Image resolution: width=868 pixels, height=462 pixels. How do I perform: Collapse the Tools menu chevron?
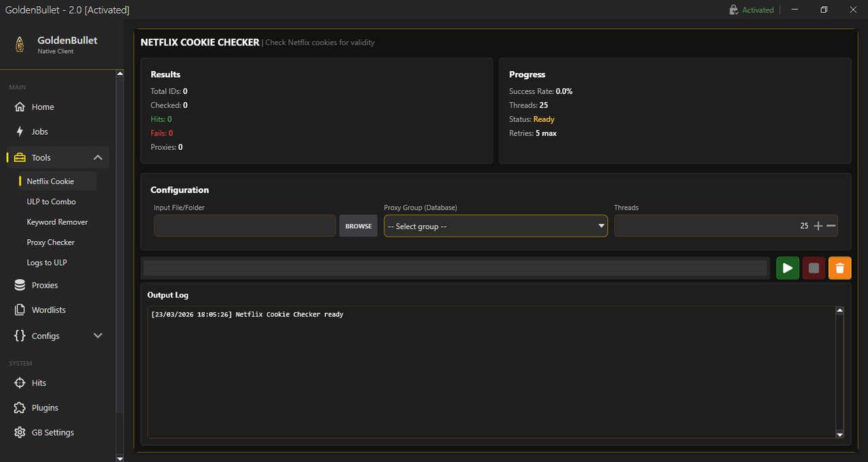pos(98,157)
